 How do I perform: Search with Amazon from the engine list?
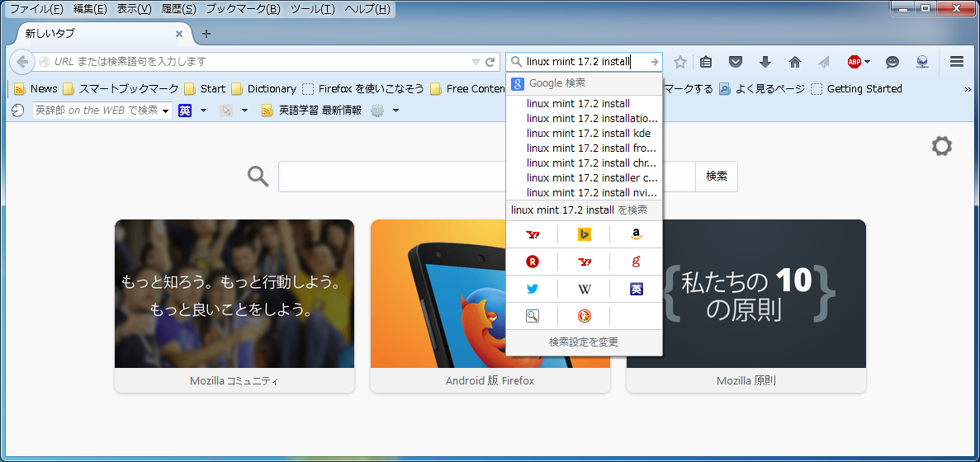pos(637,235)
